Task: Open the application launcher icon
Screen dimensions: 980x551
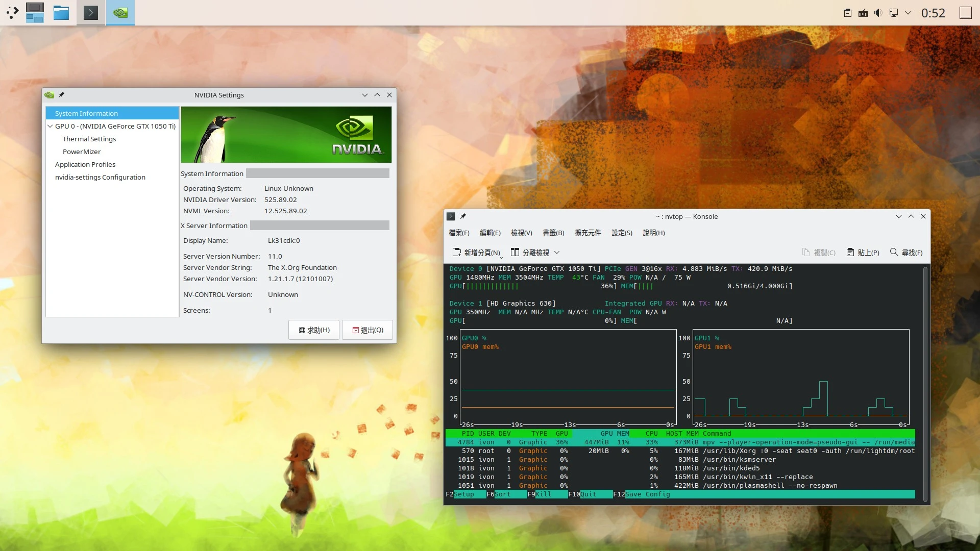Action: (12, 12)
